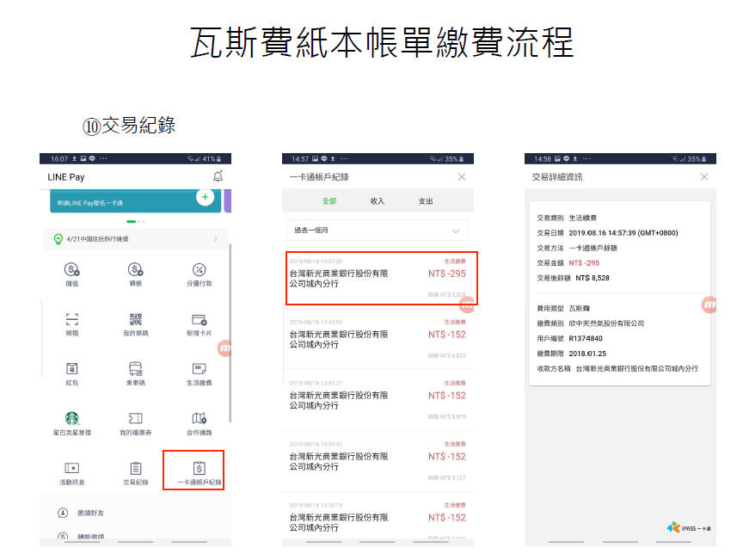Screen dimensions: 743x560
Task: Tap floating orange m icon on LINE Pay screen
Action: (224, 348)
